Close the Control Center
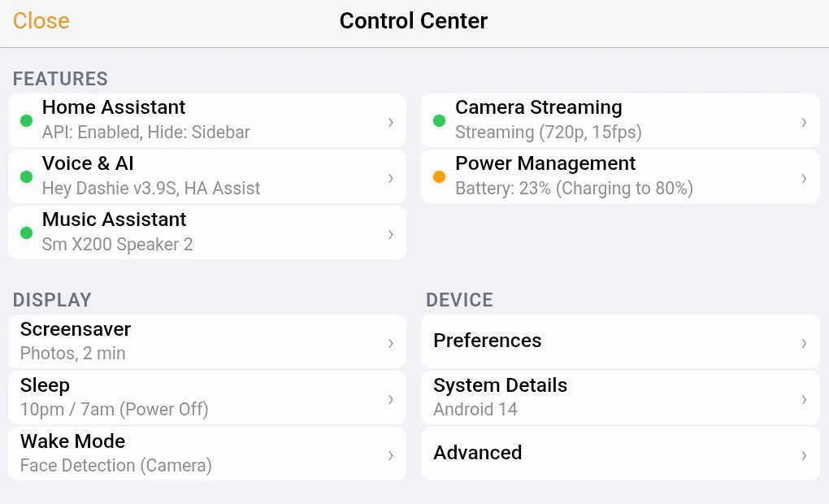The width and height of the screenshot is (829, 504). click(x=41, y=21)
